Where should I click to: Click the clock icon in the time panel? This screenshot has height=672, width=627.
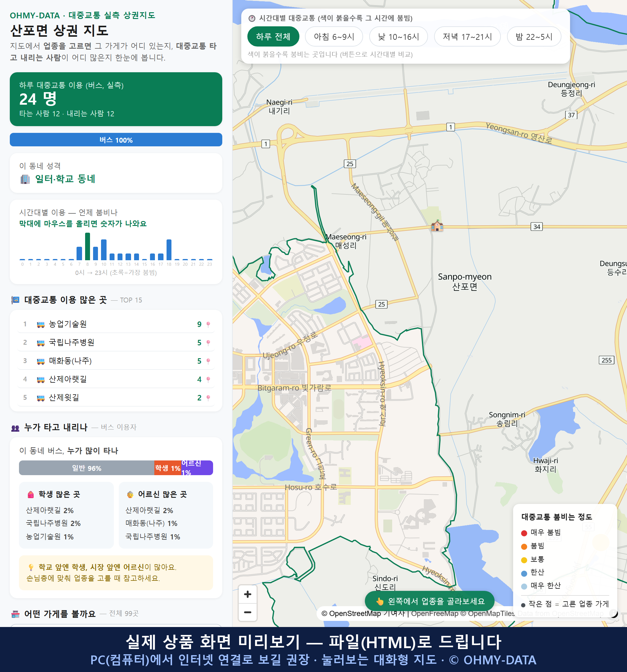[x=252, y=18]
